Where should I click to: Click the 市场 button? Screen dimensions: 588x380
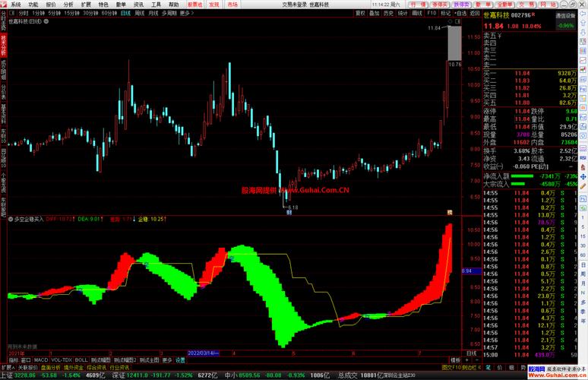[x=232, y=5]
